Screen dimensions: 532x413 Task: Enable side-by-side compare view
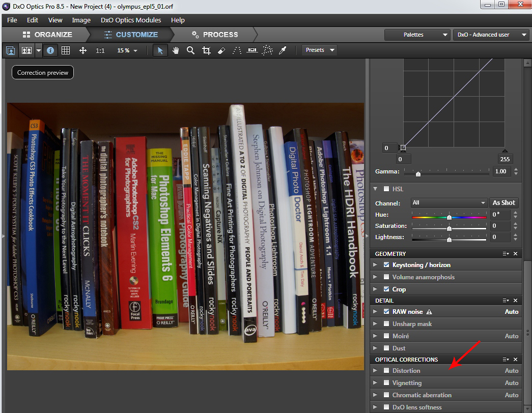pos(26,50)
